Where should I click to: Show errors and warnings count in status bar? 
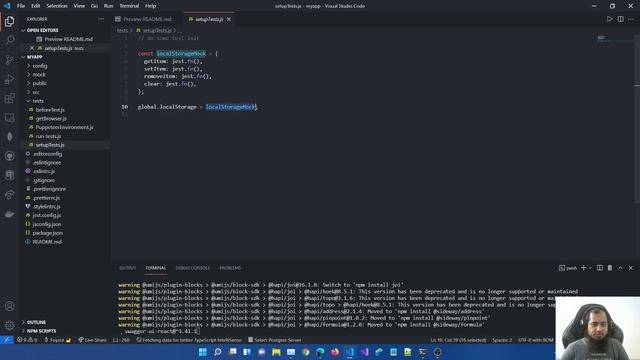(27, 340)
